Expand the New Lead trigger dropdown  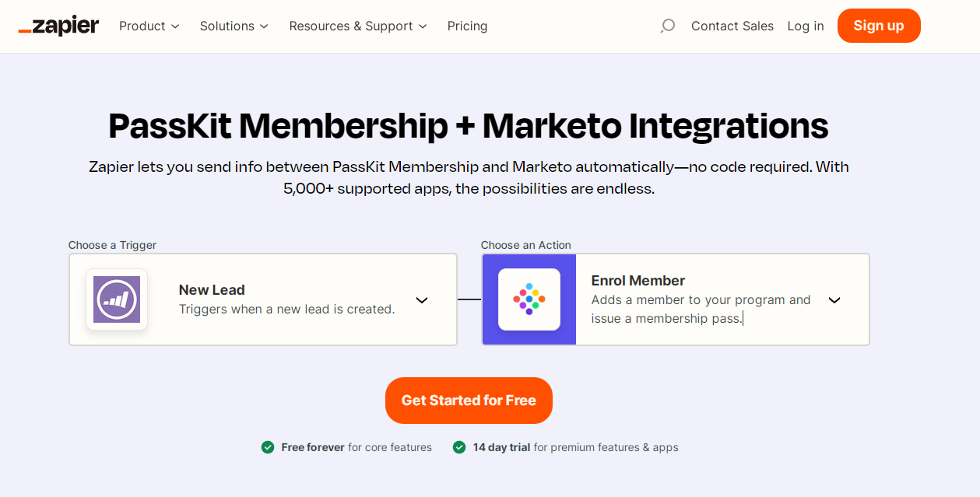[x=422, y=300]
